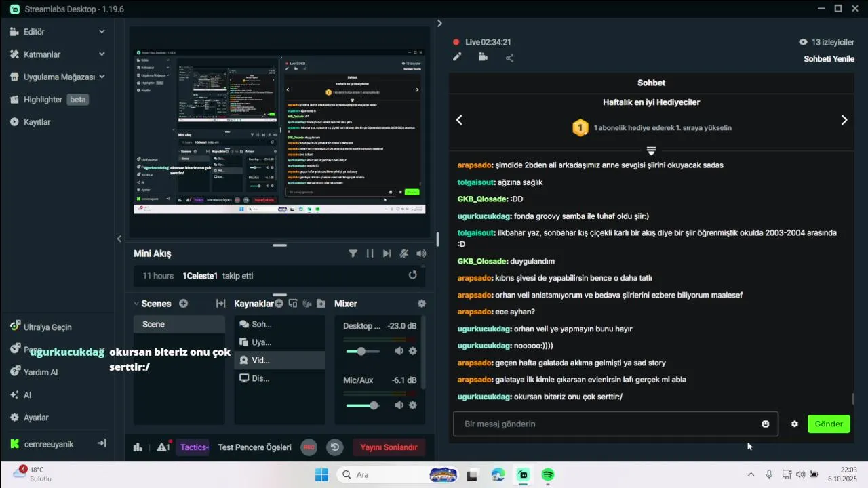Viewport: 868px width, 488px height.
Task: Expand the Uygulama Mağazası chevron
Action: click(102, 77)
